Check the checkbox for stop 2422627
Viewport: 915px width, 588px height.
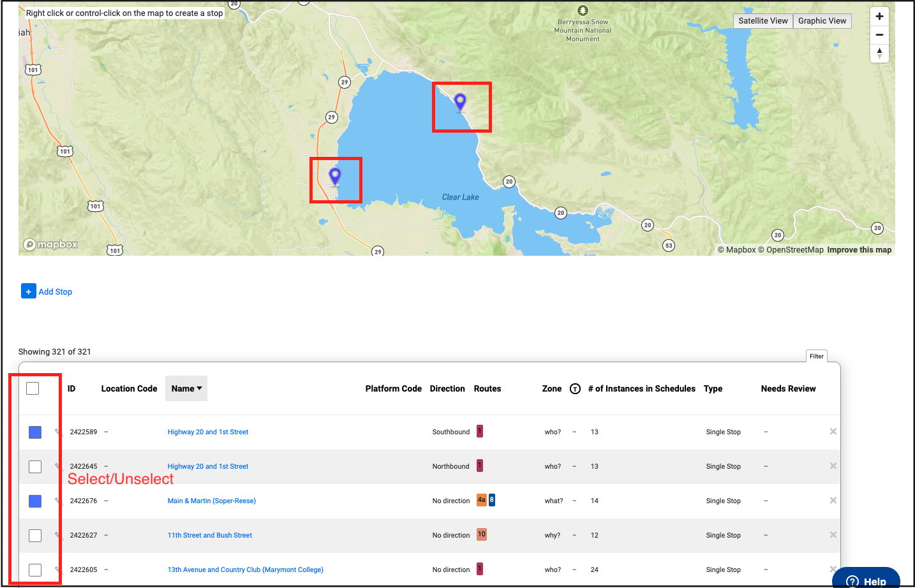(35, 536)
